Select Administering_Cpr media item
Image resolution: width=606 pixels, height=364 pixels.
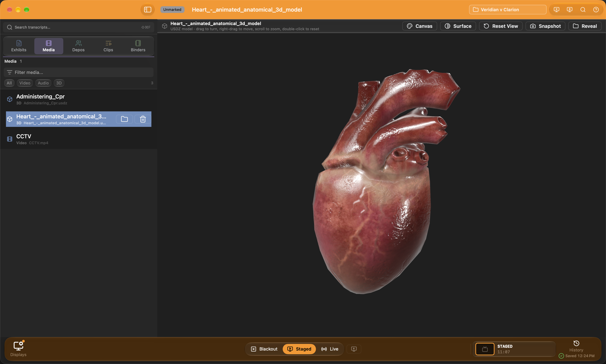coord(79,99)
